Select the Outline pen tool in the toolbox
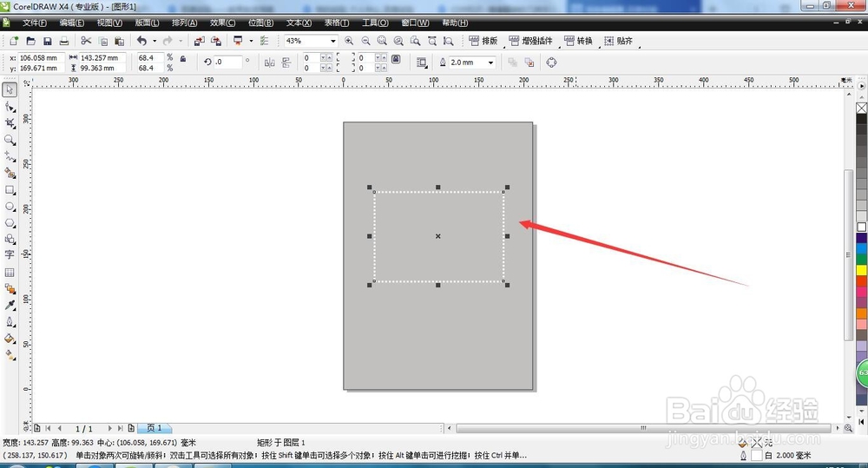Viewport: 868px width, 468px height. coord(10,322)
